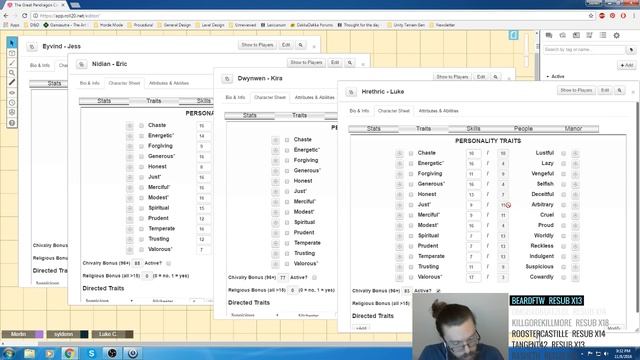Click the purple color swatch next to Merlin

tap(39, 334)
